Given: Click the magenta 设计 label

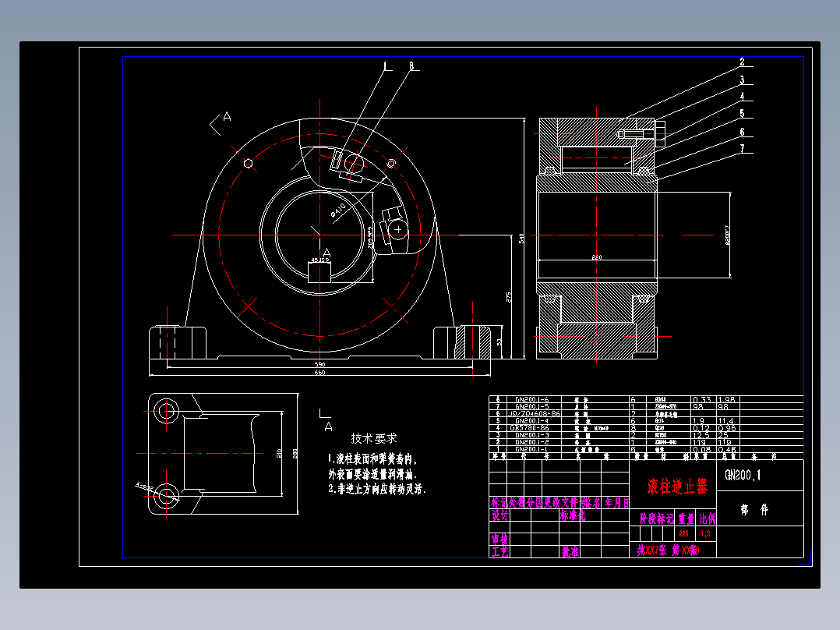Looking at the screenshot, I should tap(499, 515).
